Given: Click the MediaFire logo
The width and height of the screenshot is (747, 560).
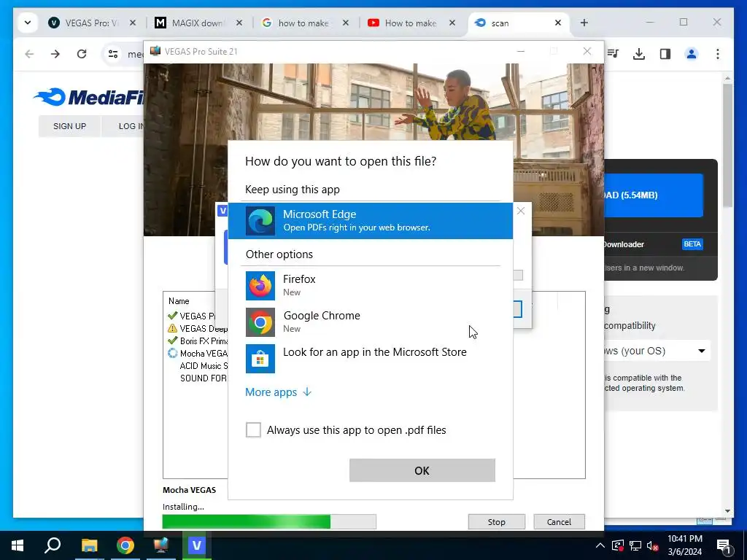Looking at the screenshot, I should point(88,97).
